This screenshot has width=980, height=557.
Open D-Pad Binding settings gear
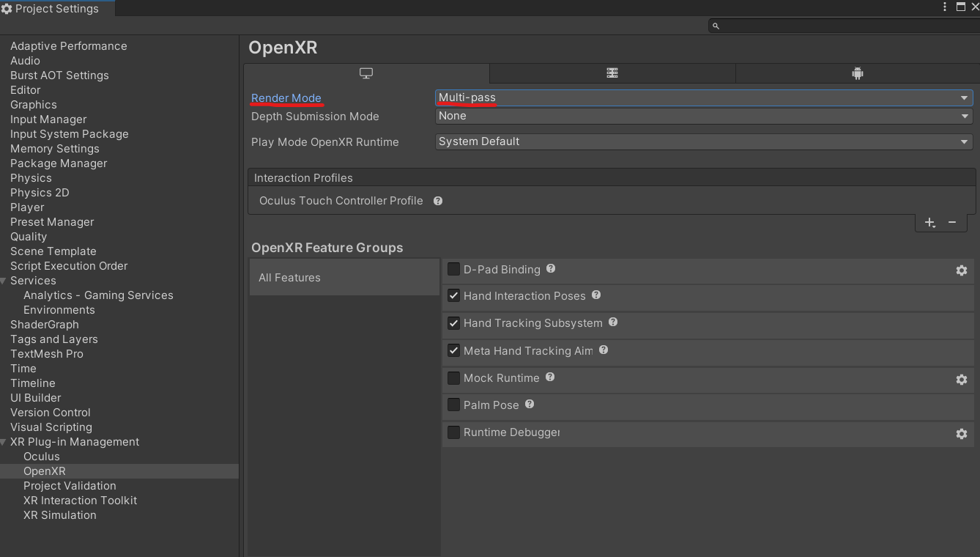(961, 270)
